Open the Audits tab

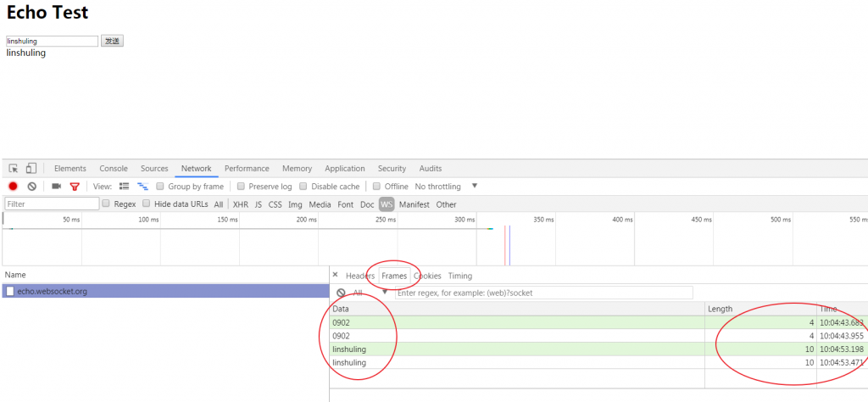click(431, 168)
